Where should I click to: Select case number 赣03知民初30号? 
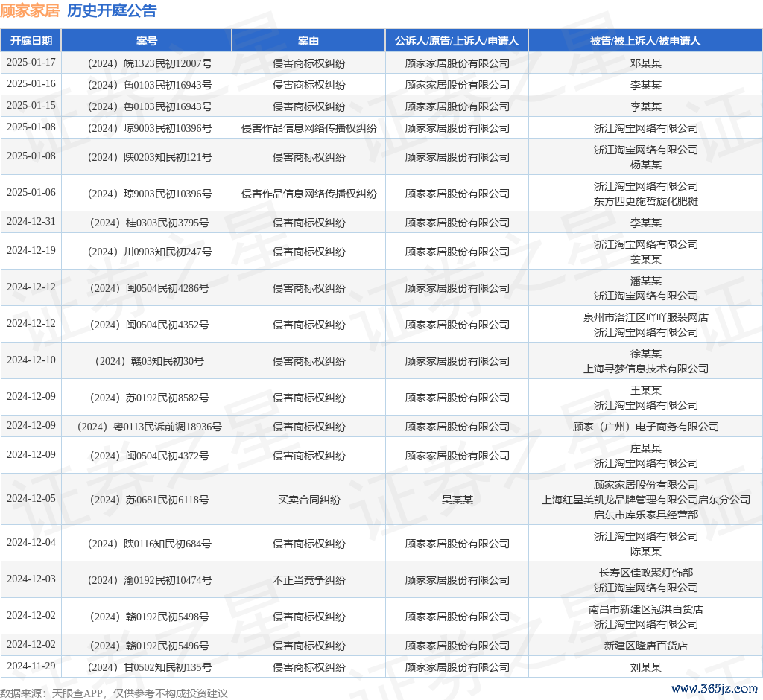(150, 361)
